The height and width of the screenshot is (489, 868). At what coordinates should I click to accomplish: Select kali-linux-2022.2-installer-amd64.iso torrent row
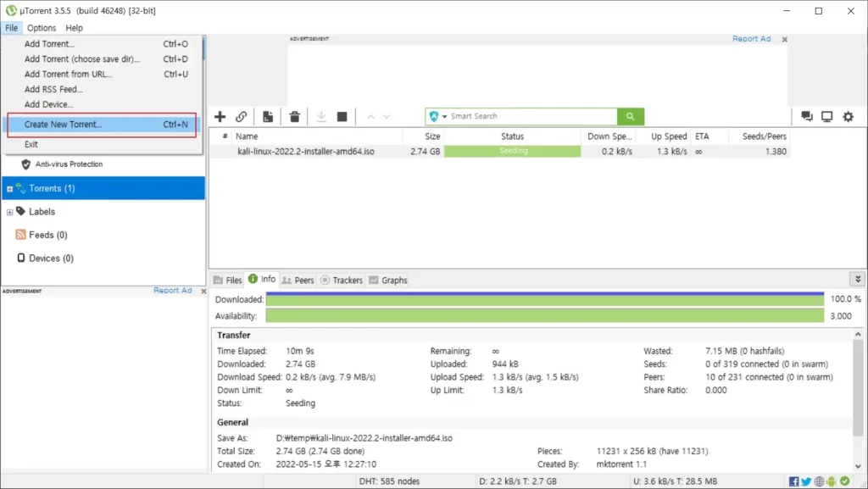pos(500,152)
